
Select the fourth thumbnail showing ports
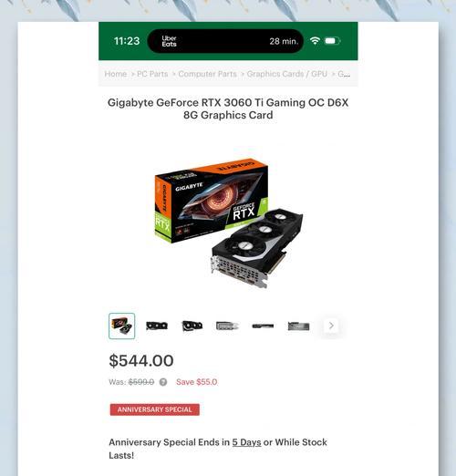(x=227, y=326)
